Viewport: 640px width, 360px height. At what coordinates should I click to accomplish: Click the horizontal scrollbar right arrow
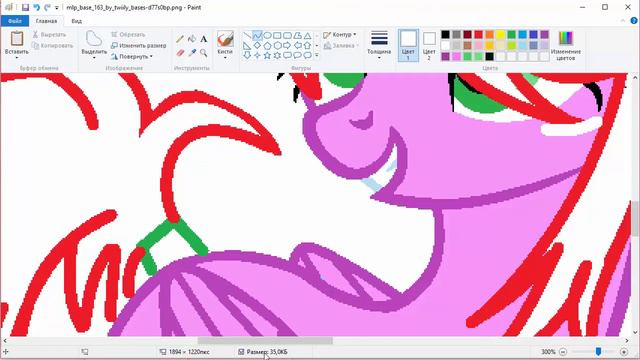coord(627,340)
